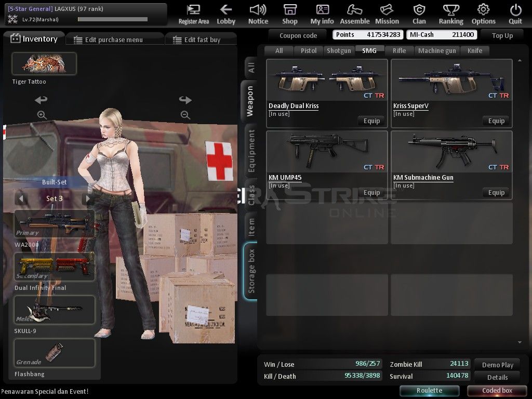Rotate character left with curved arrow
The height and width of the screenshot is (399, 532).
coord(41,100)
